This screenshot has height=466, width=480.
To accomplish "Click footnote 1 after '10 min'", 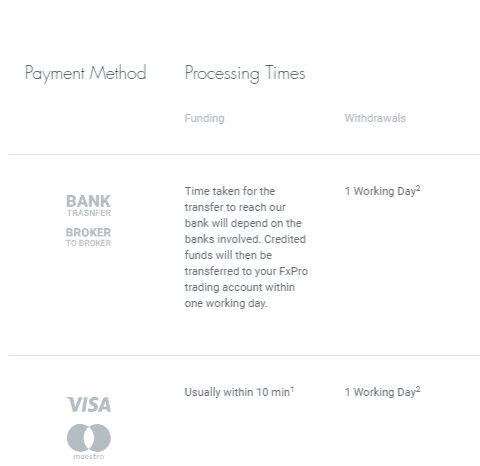I will [292, 389].
